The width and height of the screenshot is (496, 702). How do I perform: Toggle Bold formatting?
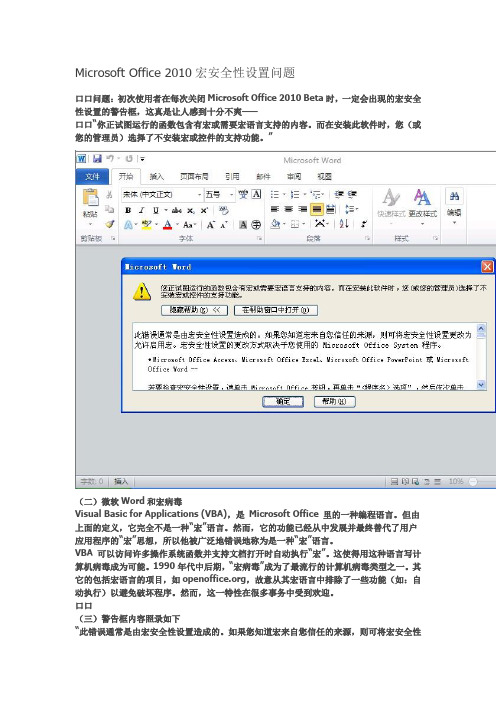[x=128, y=210]
